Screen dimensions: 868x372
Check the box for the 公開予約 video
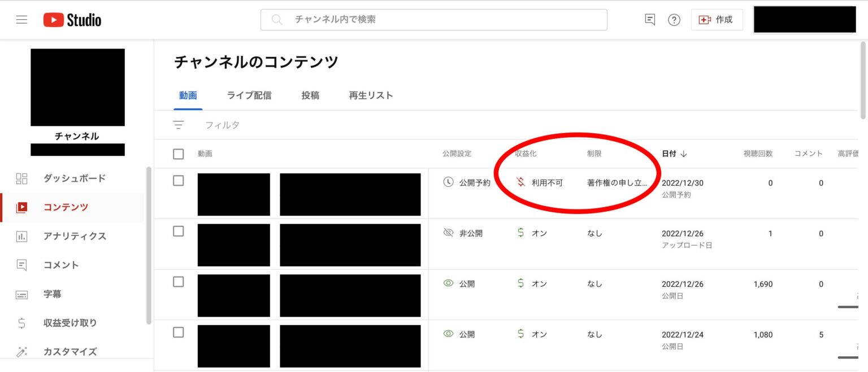pyautogui.click(x=179, y=181)
